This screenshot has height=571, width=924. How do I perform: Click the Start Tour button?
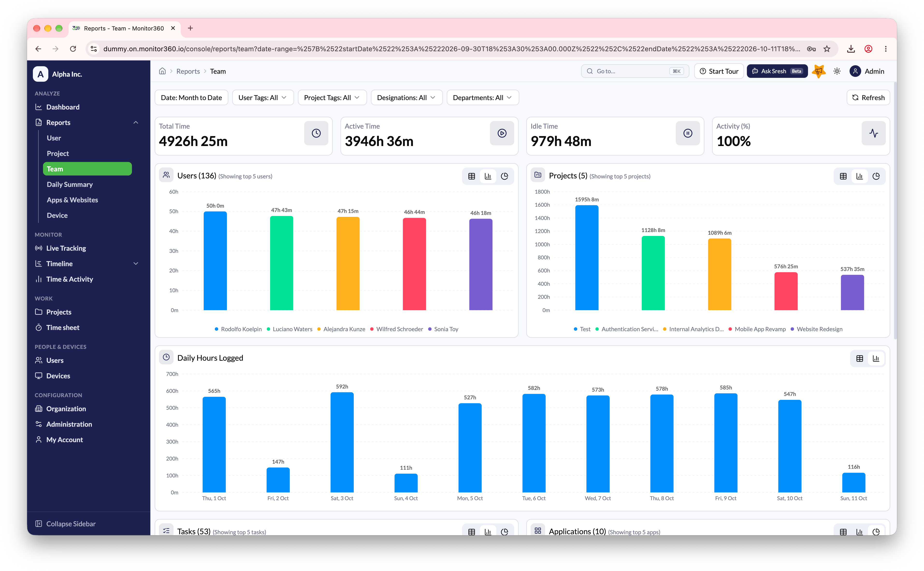coord(719,71)
